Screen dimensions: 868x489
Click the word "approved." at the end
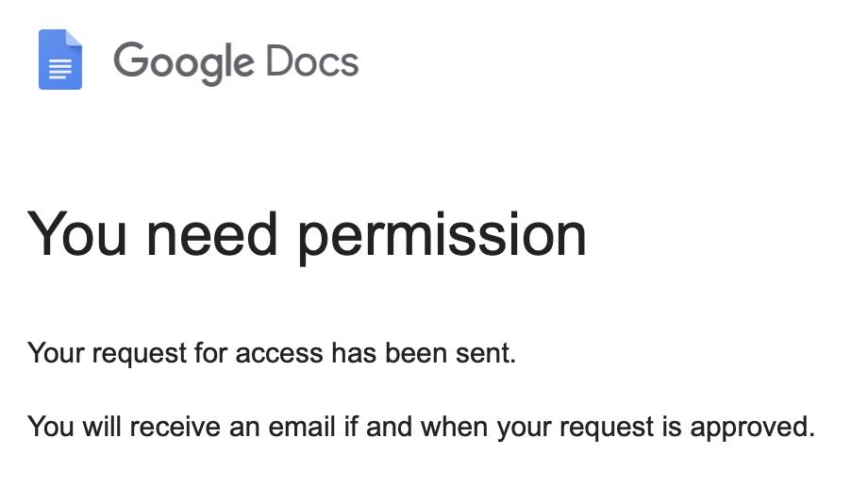coord(753,428)
